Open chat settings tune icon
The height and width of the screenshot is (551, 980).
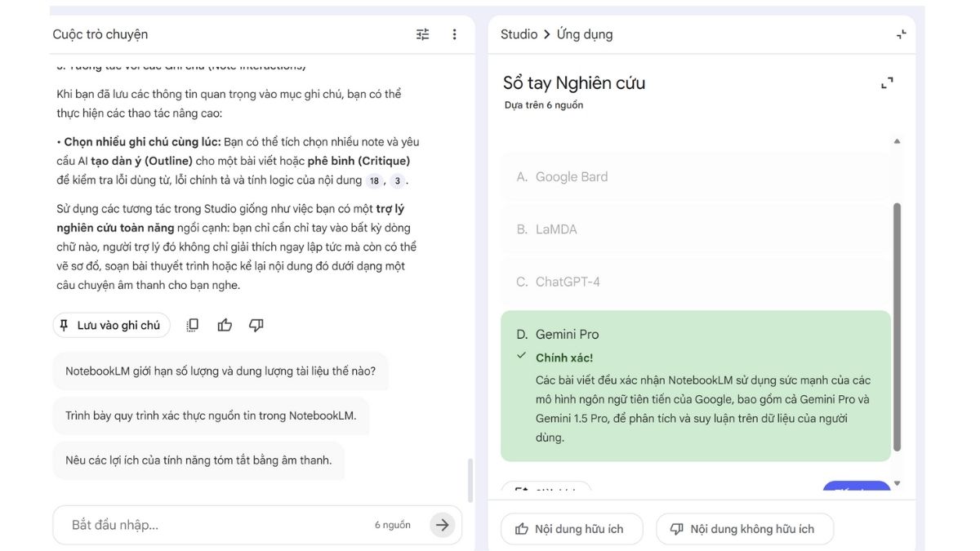click(x=422, y=34)
